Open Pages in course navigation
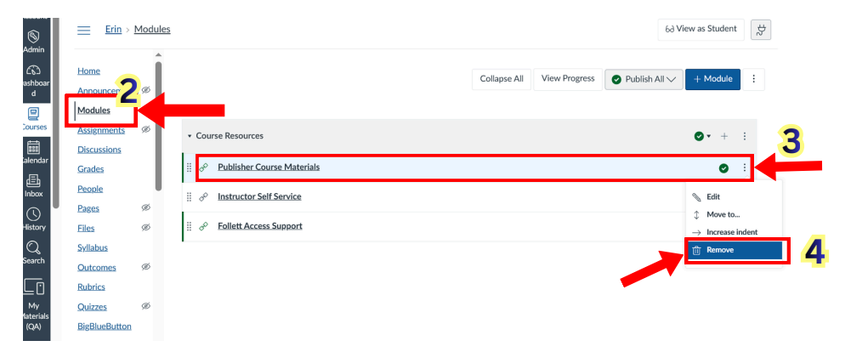The image size is (868, 352). (88, 208)
